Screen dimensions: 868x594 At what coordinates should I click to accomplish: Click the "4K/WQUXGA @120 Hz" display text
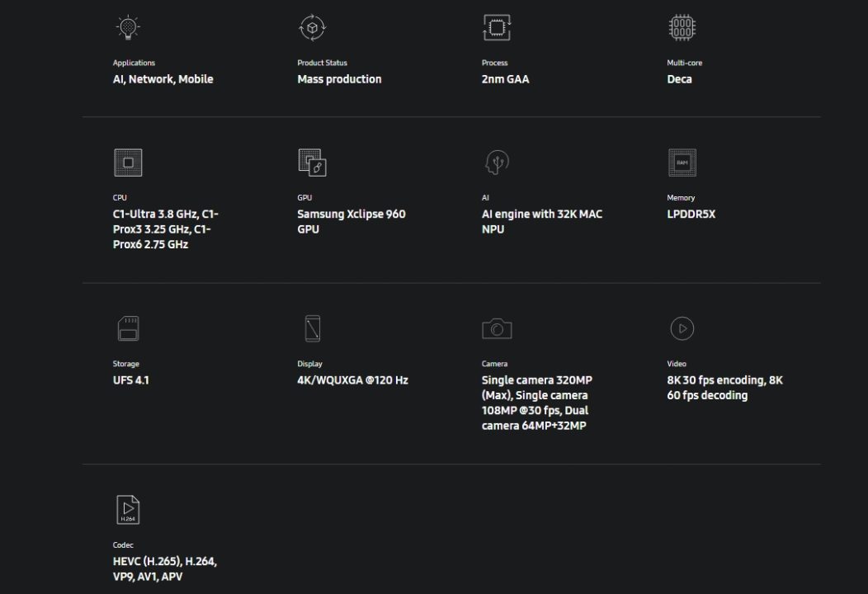coord(352,380)
